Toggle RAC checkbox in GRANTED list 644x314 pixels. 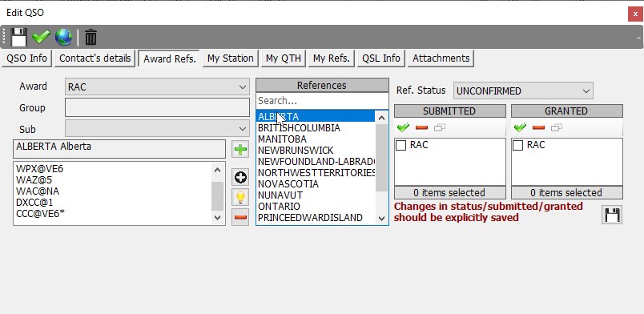click(518, 145)
